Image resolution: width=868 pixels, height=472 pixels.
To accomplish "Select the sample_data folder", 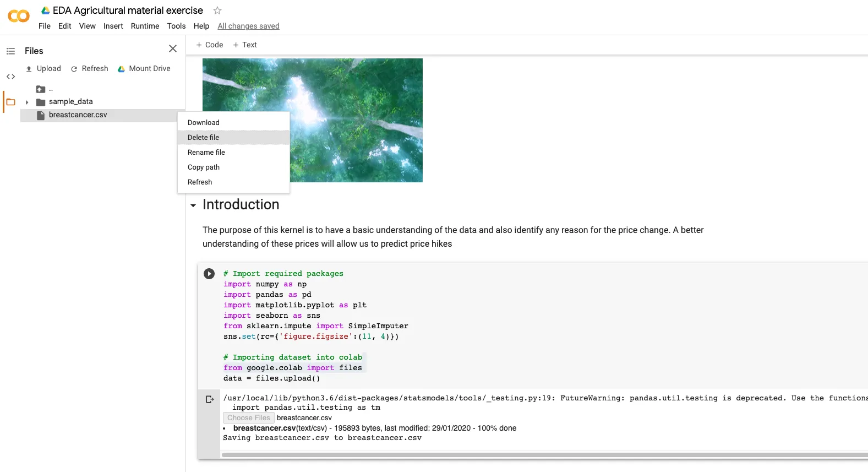I will [70, 102].
